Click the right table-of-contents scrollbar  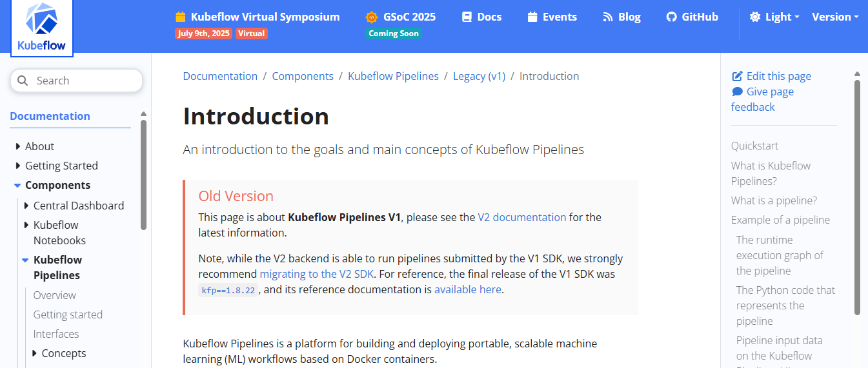(857, 197)
